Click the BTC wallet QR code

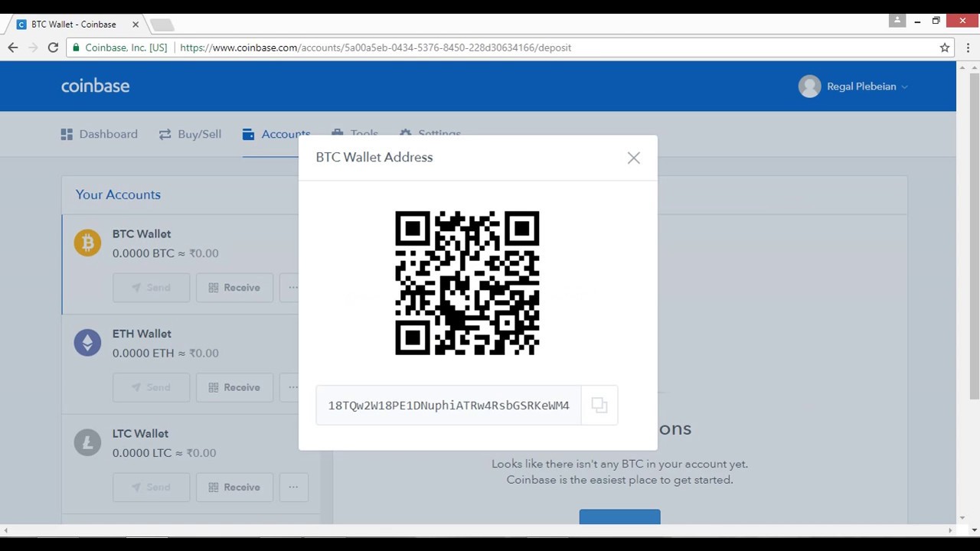pyautogui.click(x=467, y=283)
